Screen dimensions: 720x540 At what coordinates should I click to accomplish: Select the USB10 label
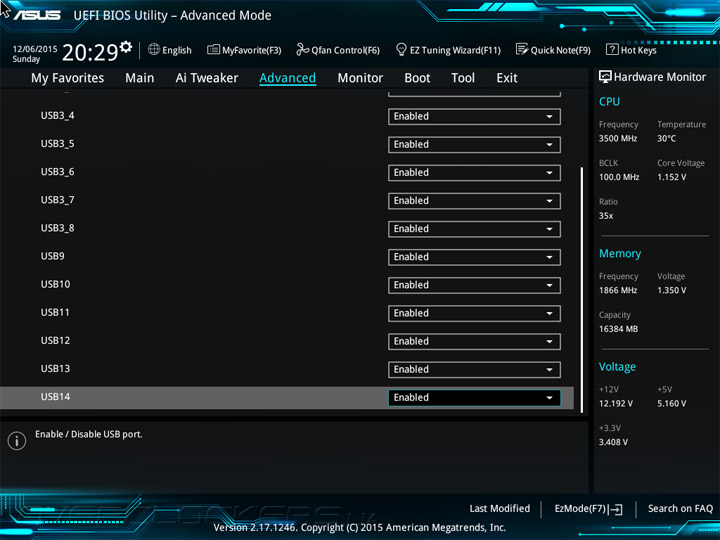point(56,284)
